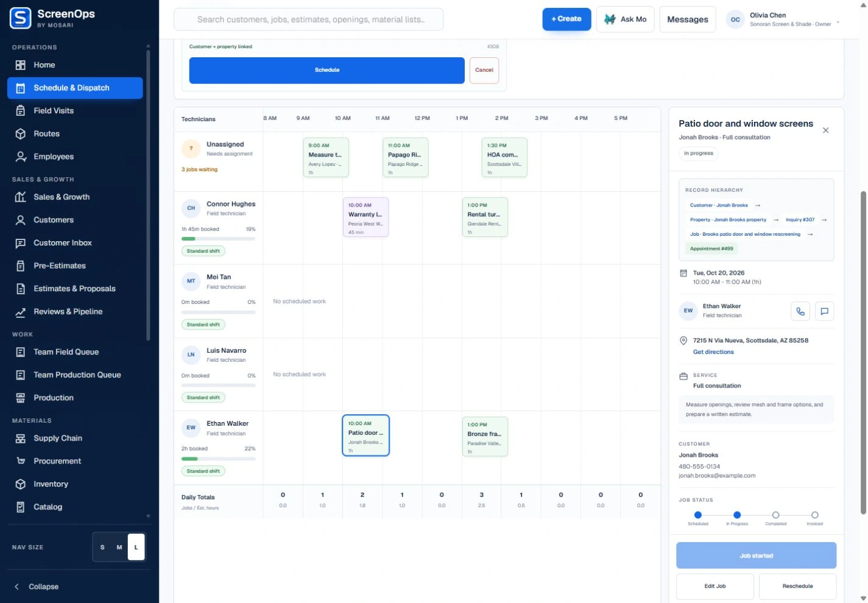
Task: Select the 10:00 AM Warranty job card
Action: 365,217
